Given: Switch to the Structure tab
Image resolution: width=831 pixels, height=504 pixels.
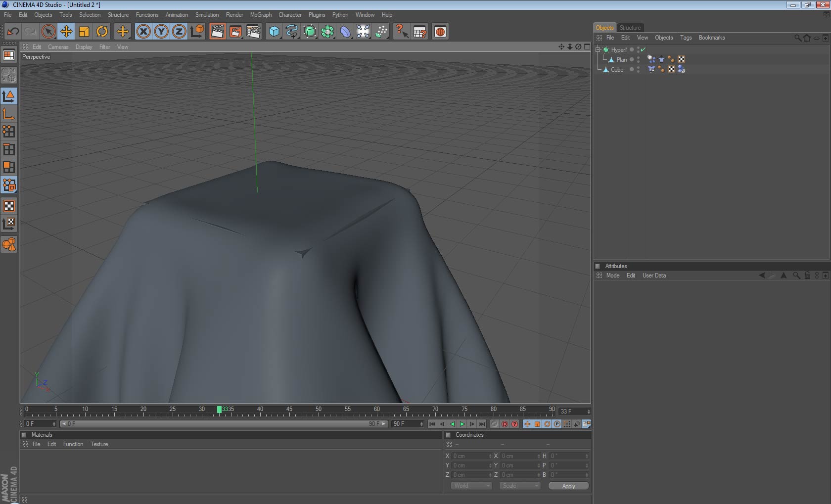Looking at the screenshot, I should pos(630,28).
